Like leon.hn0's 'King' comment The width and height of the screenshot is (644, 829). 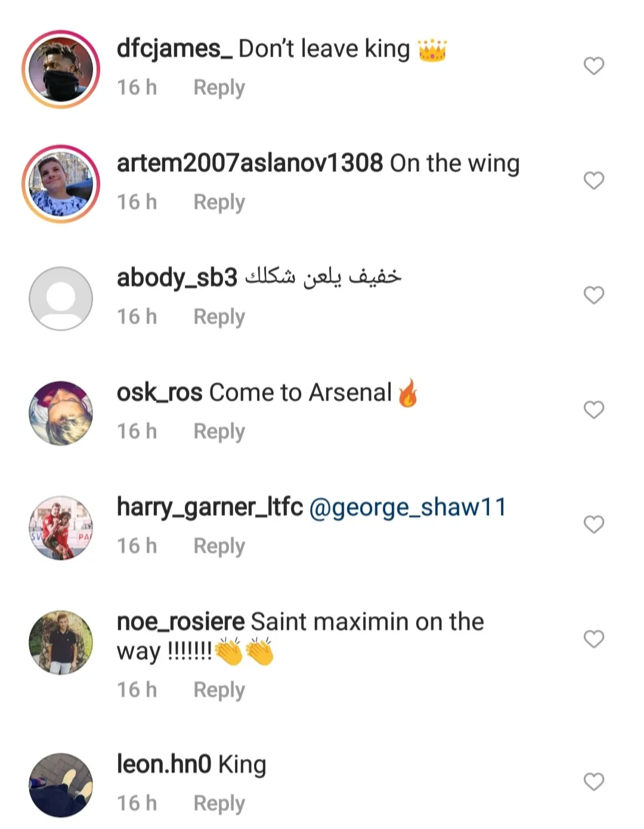[x=593, y=781]
